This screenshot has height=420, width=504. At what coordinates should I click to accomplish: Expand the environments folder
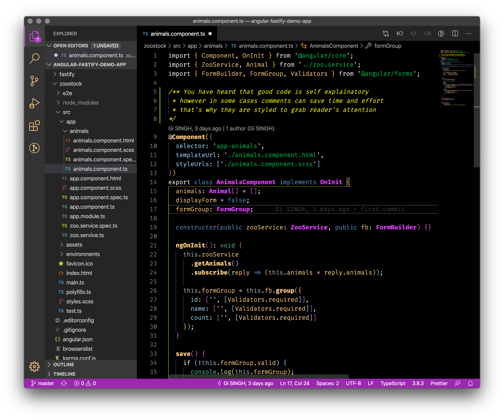(x=62, y=254)
